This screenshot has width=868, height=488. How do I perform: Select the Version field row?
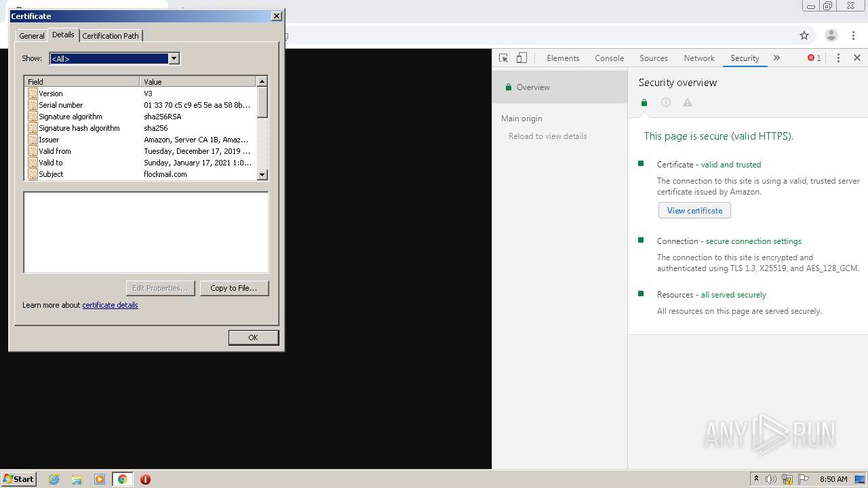[140, 94]
